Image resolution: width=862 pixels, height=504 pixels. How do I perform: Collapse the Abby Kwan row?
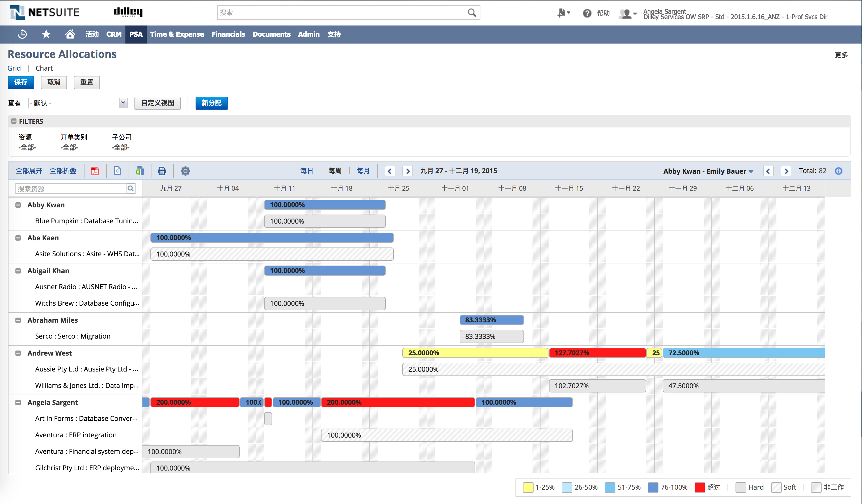[18, 205]
